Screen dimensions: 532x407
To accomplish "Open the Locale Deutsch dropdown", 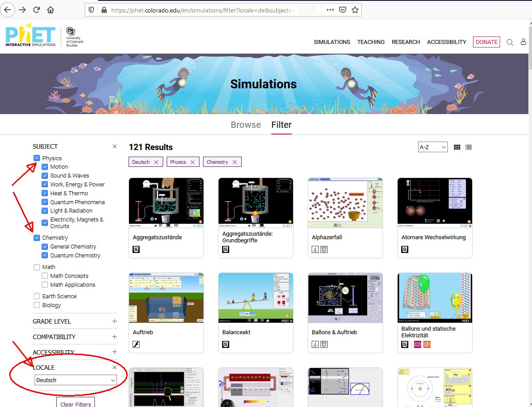I will coord(76,380).
